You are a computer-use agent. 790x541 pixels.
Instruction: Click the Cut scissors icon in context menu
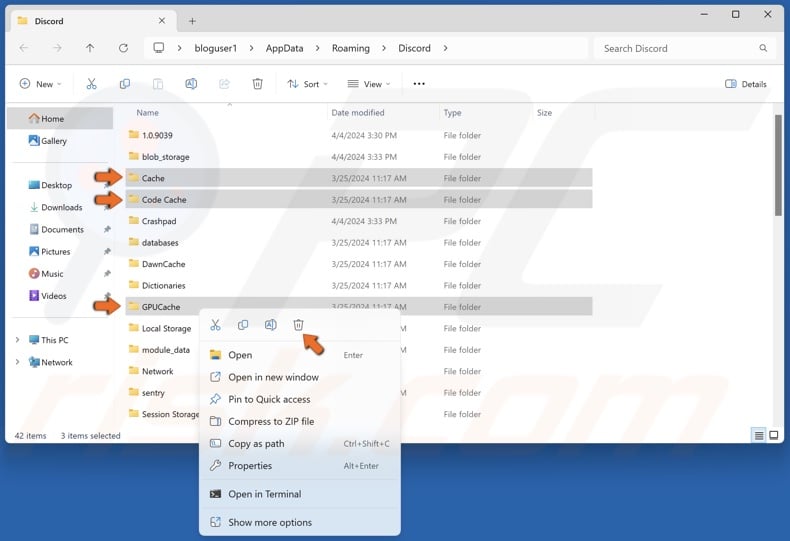coord(216,325)
